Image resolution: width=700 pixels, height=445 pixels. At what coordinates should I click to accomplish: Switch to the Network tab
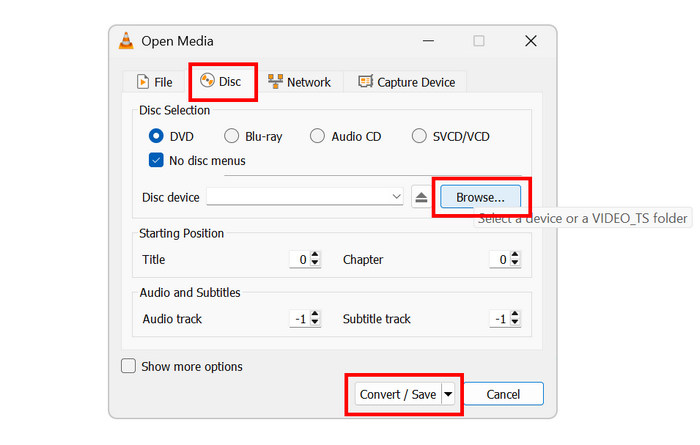pyautogui.click(x=299, y=82)
